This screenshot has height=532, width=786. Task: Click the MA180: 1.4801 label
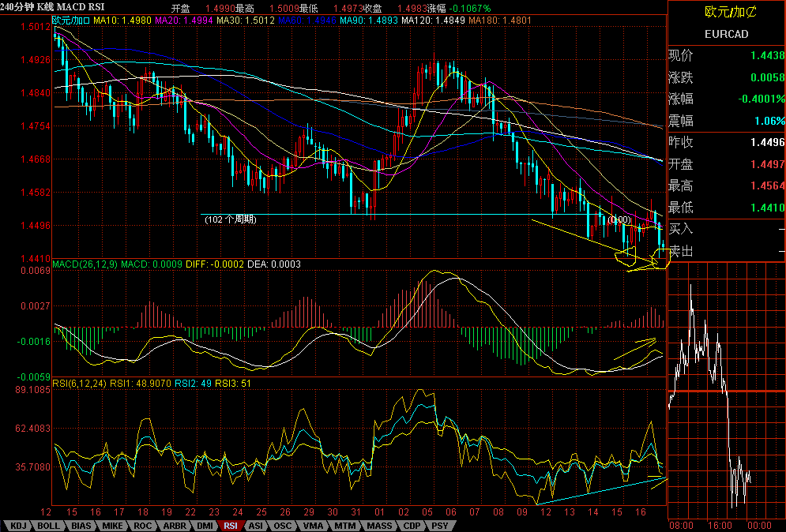(499, 21)
